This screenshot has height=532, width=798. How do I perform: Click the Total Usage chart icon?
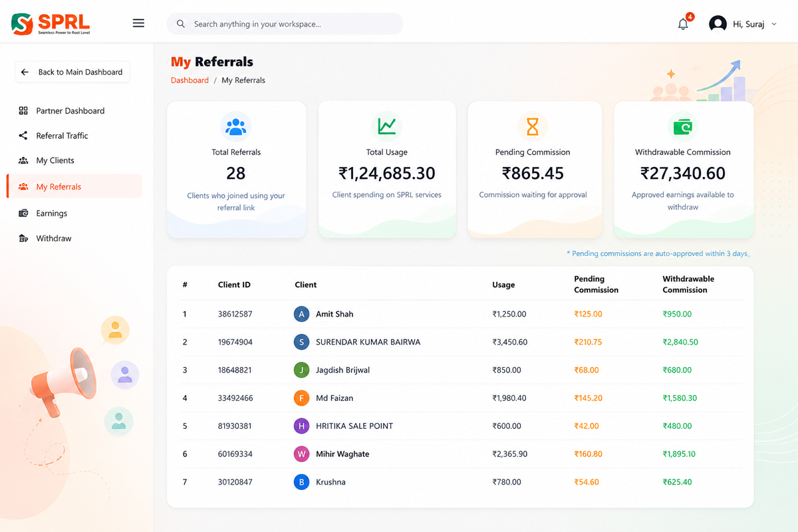(387, 126)
